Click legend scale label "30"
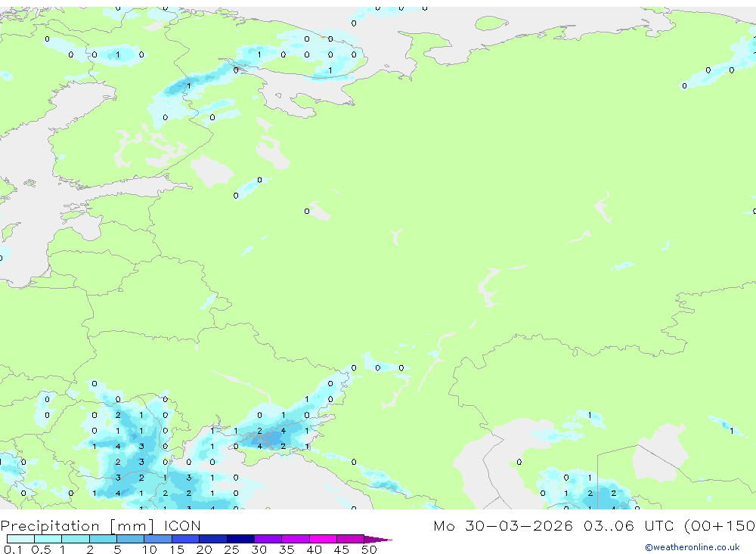Image resolution: width=756 pixels, height=554 pixels. pyautogui.click(x=259, y=549)
